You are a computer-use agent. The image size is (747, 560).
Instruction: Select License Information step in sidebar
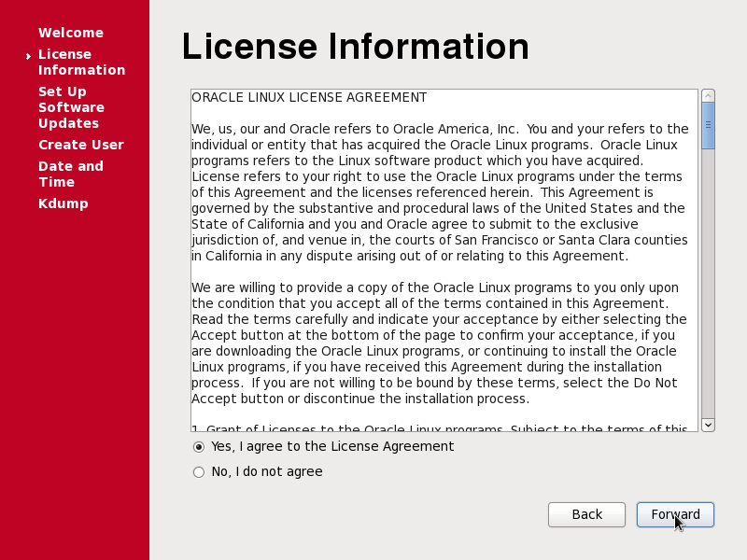pyautogui.click(x=81, y=62)
